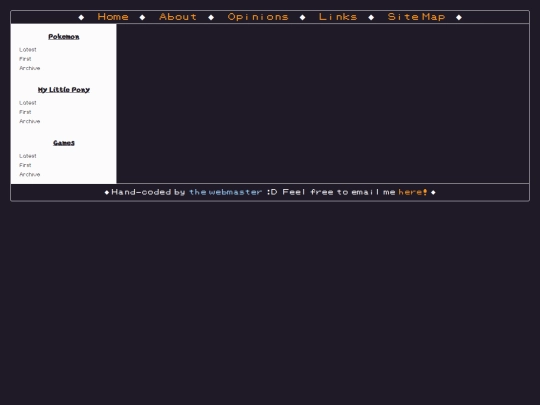Image resolution: width=540 pixels, height=405 pixels.
Task: Open First under My Little Pony
Action: [x=25, y=112]
